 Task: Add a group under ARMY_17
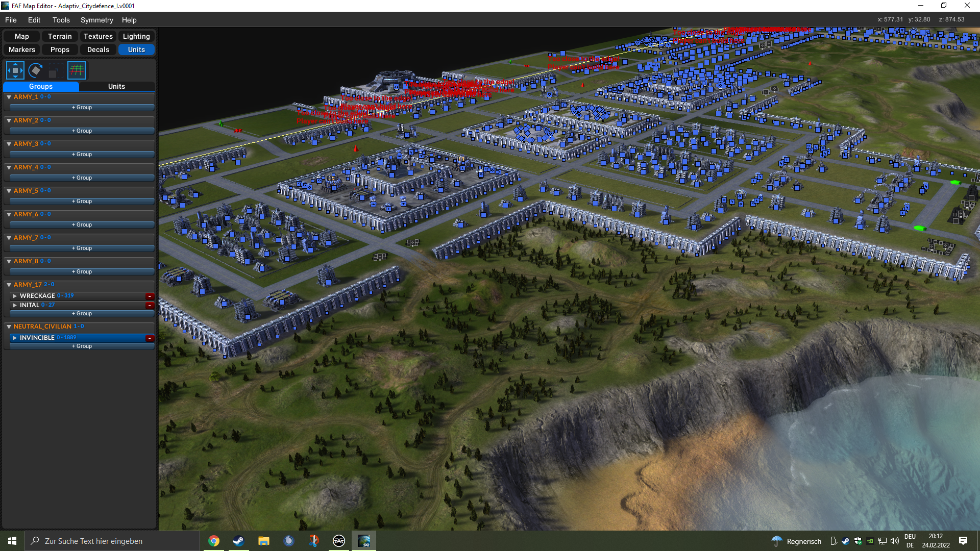coord(82,314)
